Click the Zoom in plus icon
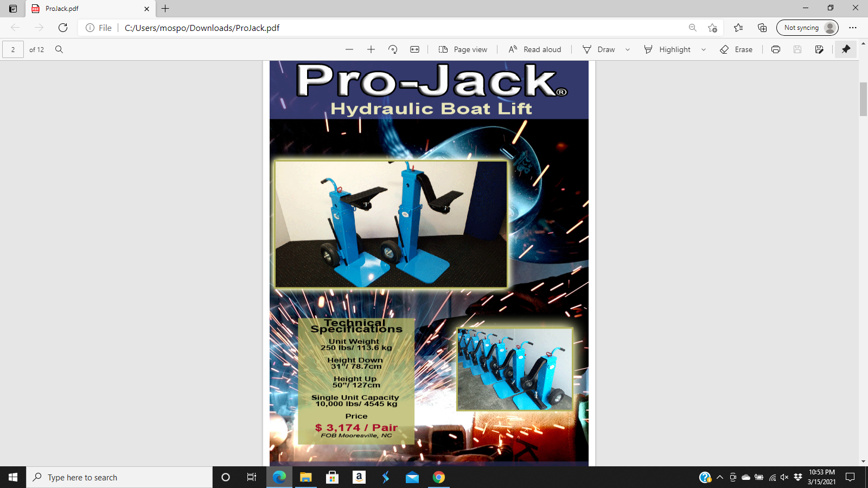 (371, 49)
